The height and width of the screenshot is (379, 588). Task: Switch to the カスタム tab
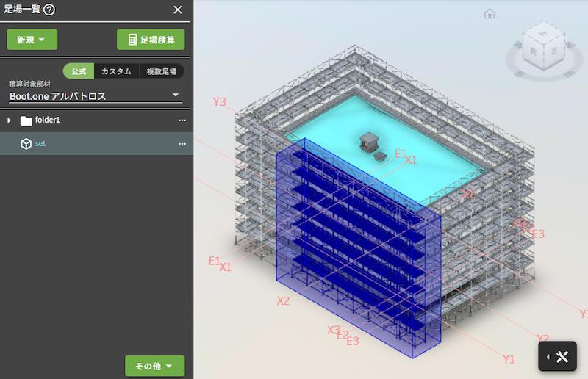point(116,71)
